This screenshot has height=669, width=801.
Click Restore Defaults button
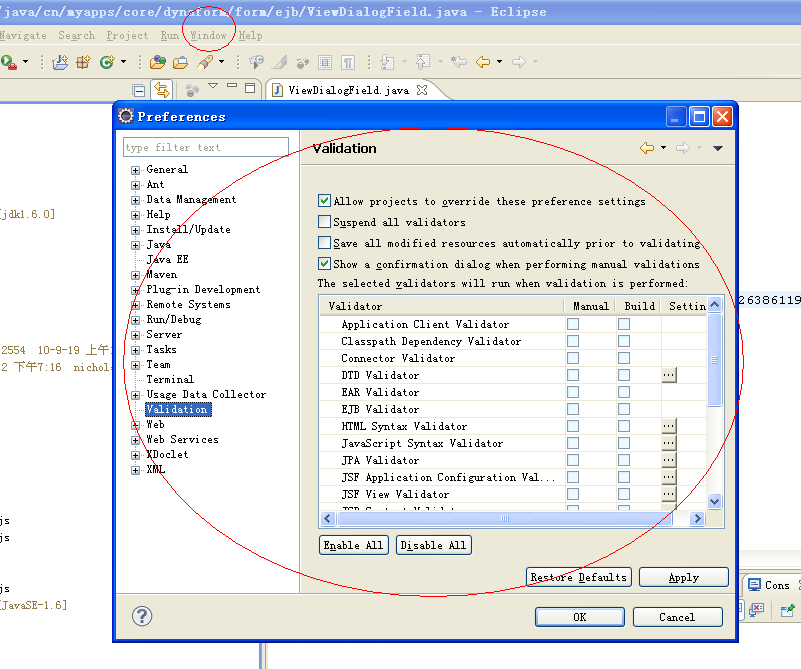[x=578, y=577]
